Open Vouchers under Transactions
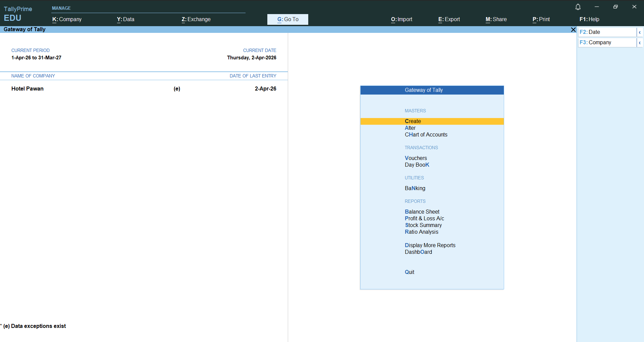Viewport: 644px width, 342px height. click(416, 158)
